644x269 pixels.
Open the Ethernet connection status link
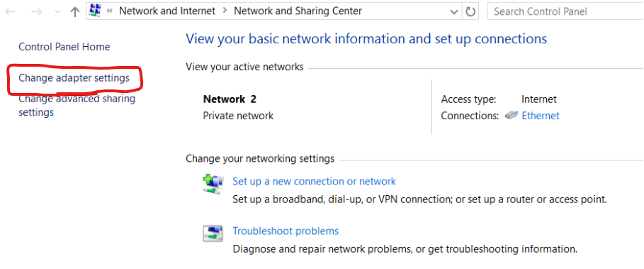541,116
